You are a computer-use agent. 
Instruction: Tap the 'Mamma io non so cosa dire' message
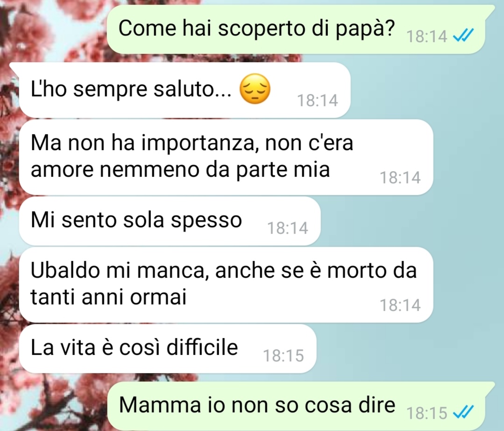coord(300,406)
